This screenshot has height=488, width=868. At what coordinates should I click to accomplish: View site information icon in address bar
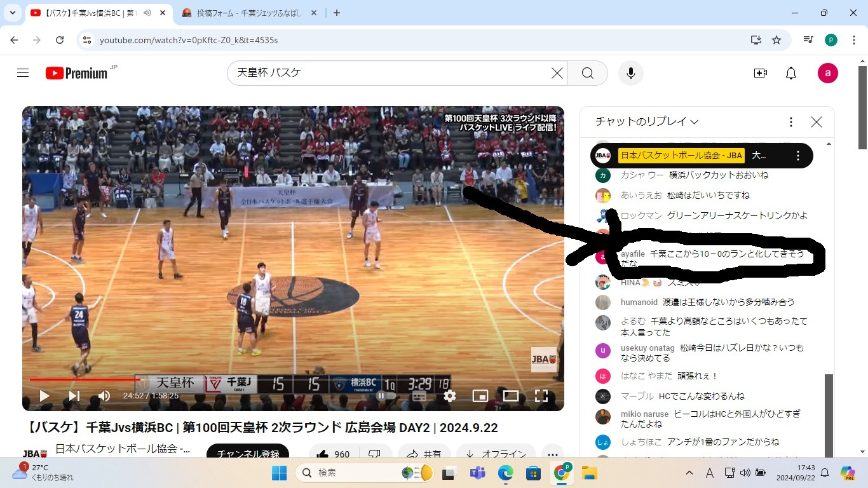pyautogui.click(x=88, y=40)
